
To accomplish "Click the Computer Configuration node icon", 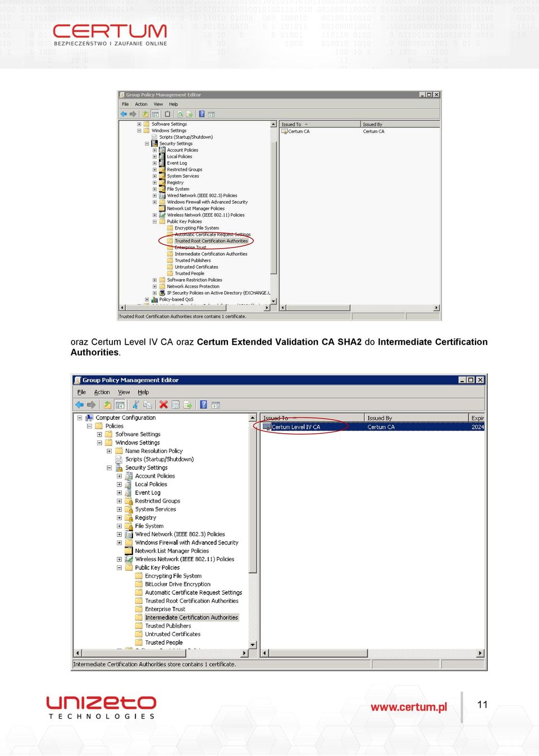I will coord(90,418).
